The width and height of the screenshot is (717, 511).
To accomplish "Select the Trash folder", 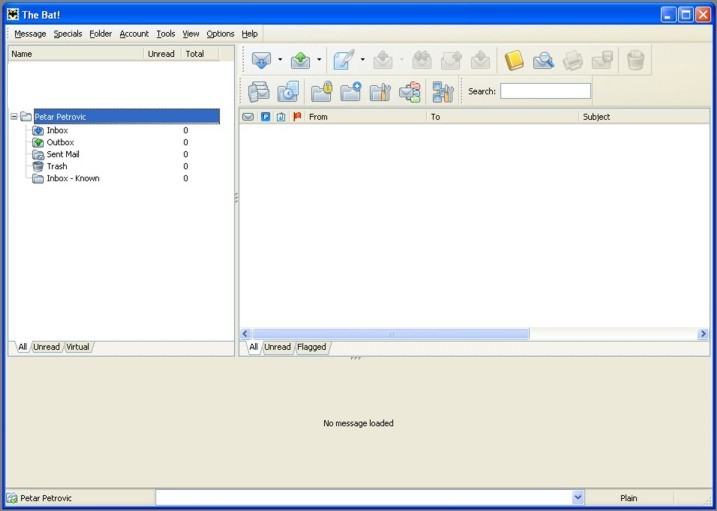I will point(57,166).
